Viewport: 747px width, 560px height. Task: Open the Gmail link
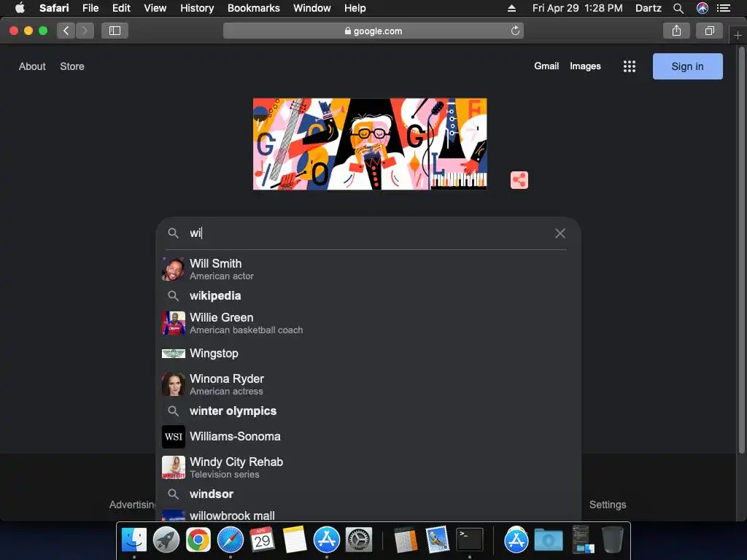[x=546, y=66]
